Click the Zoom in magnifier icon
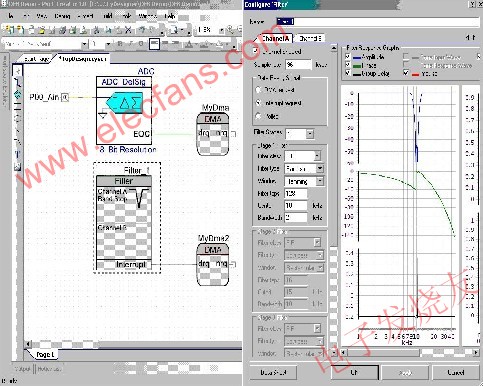Screen dimensions: 483x386 coord(231,30)
